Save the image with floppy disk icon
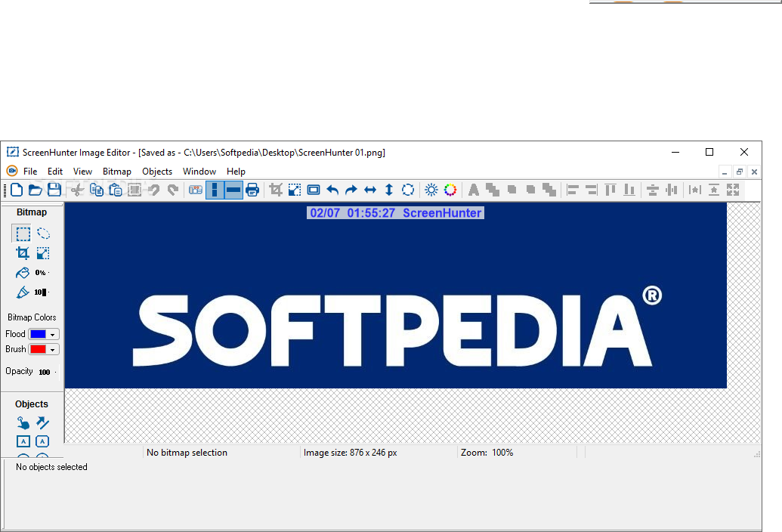Viewport: 782px width, 532px height. click(x=54, y=190)
